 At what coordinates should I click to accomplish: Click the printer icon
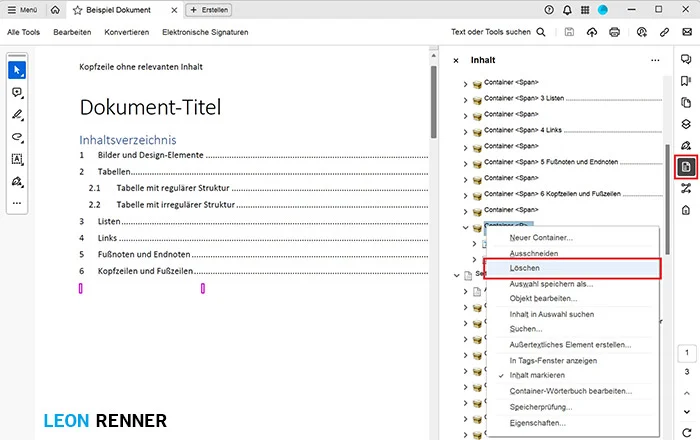pyautogui.click(x=615, y=32)
